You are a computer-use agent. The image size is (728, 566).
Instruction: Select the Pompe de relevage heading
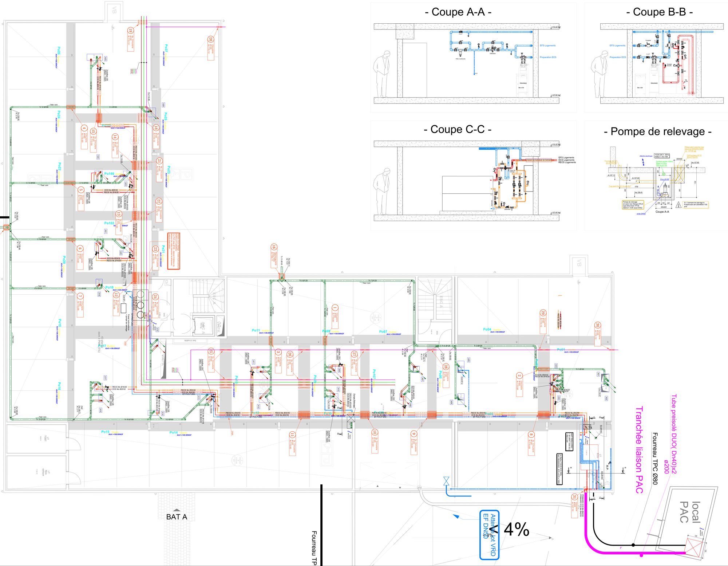(657, 131)
